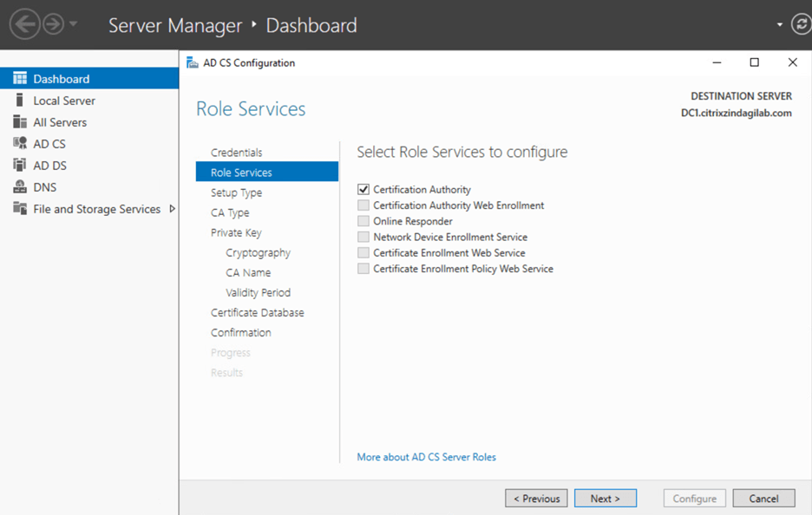Open the DNS page label
This screenshot has width=812, height=515.
tap(44, 187)
